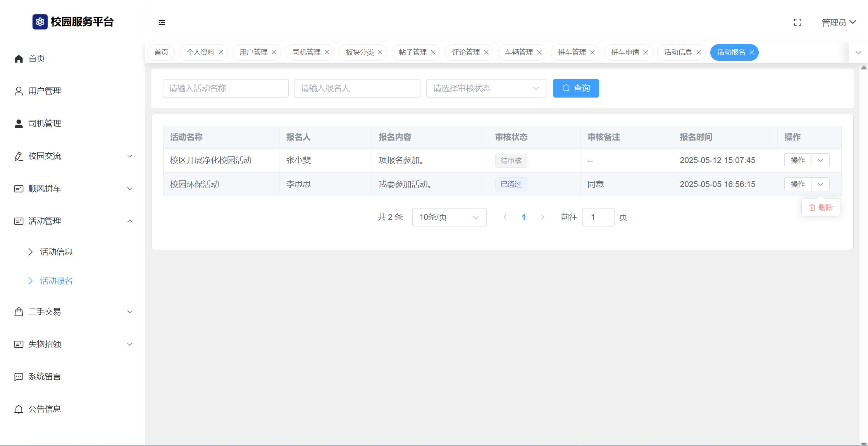The image size is (868, 446).
Task: Go to next page arrow in pagination
Action: click(542, 217)
